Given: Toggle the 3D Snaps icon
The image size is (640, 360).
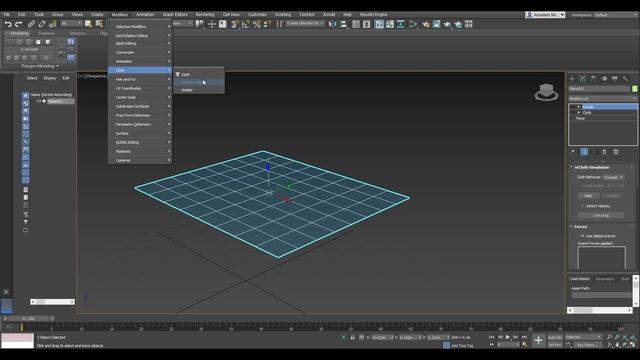Looking at the screenshot, I should pyautogui.click(x=235, y=24).
